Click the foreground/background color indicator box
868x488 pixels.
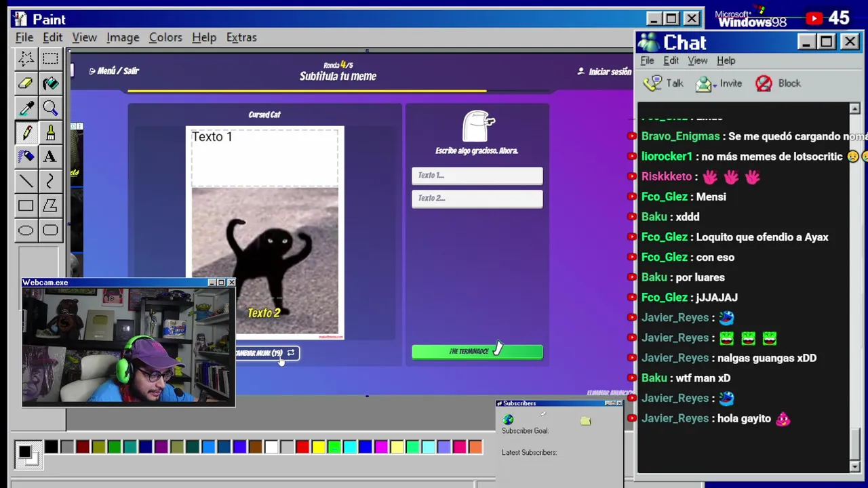pos(27,453)
